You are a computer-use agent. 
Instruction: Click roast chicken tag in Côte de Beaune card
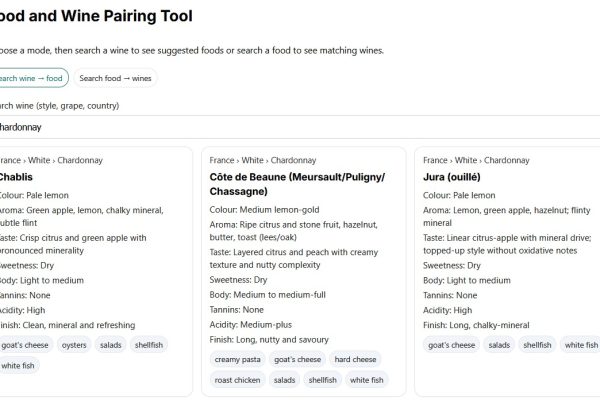(237, 380)
